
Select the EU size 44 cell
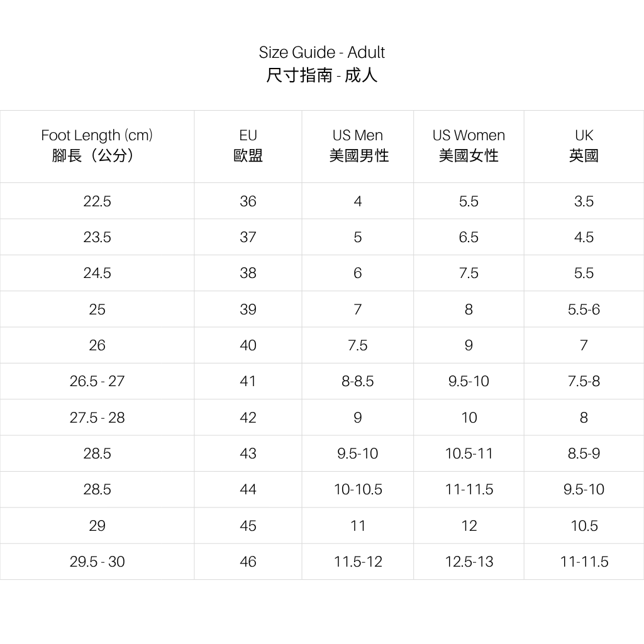coord(248,489)
